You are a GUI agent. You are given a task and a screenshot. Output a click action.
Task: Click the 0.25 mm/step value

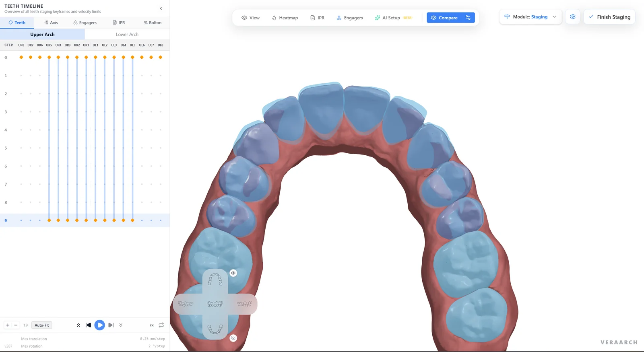[x=153, y=339]
